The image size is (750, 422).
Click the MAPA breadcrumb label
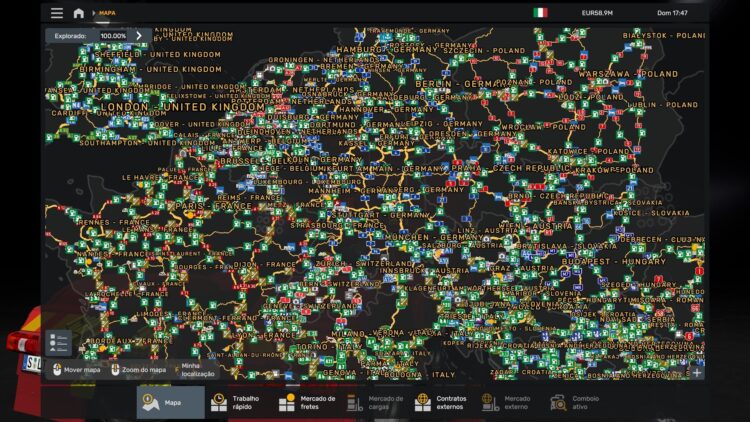pyautogui.click(x=107, y=13)
